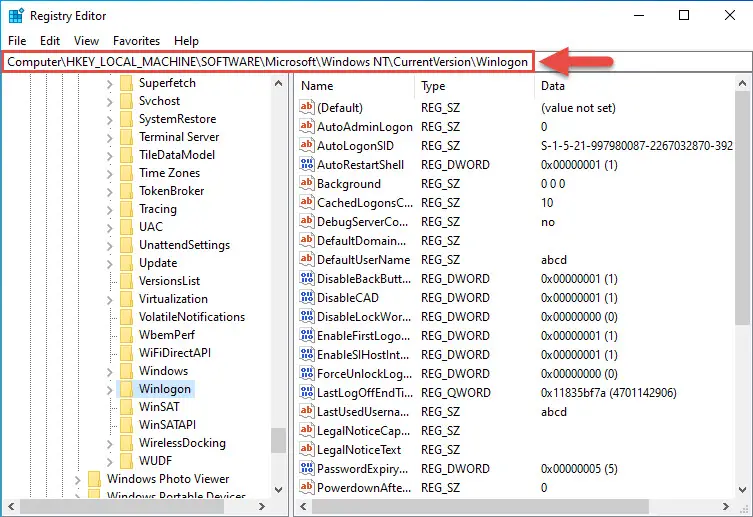Click the WUDF folder icon
The width and height of the screenshot is (753, 517).
click(126, 460)
